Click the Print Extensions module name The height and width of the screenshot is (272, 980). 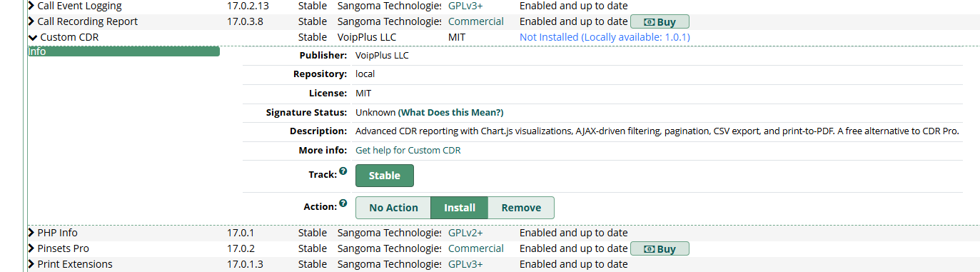pos(75,264)
